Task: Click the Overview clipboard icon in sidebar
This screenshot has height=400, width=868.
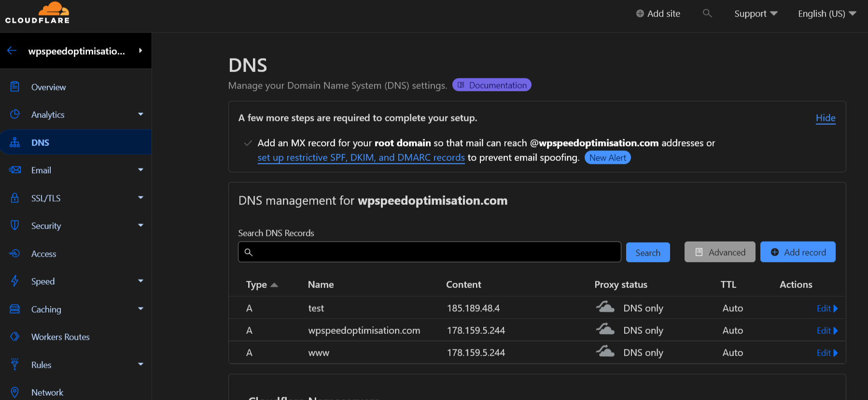Action: click(15, 86)
